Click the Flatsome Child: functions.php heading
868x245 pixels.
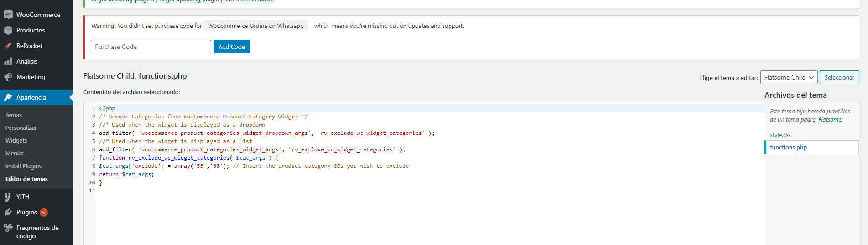click(x=135, y=76)
